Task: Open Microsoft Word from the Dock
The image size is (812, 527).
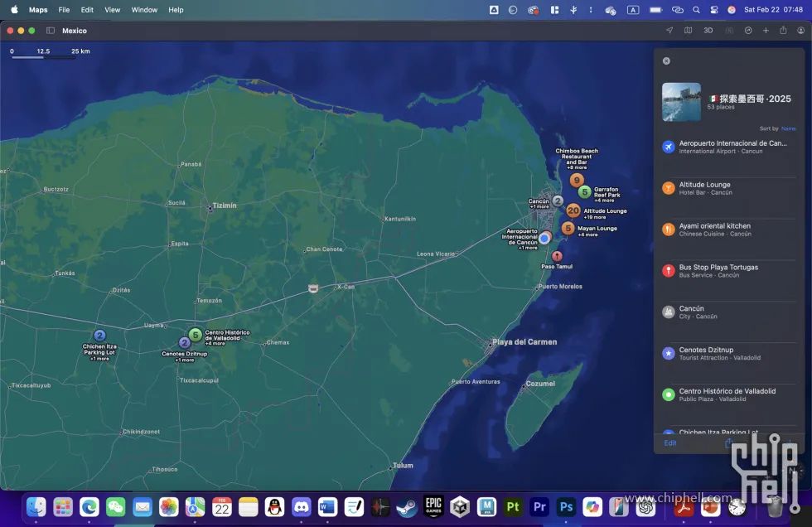Action: pos(327,507)
